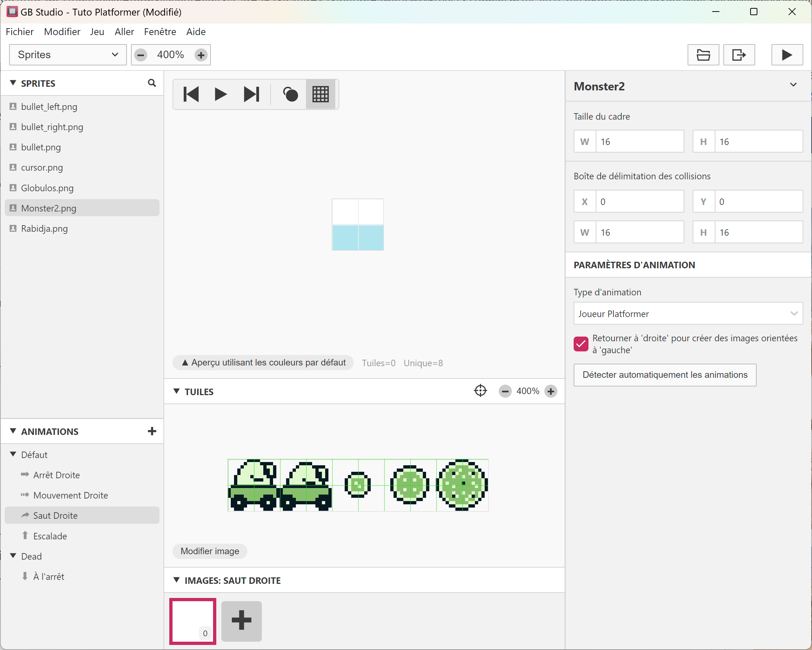Toggle onion skin overlay
Viewport: 812px width, 650px height.
click(290, 94)
